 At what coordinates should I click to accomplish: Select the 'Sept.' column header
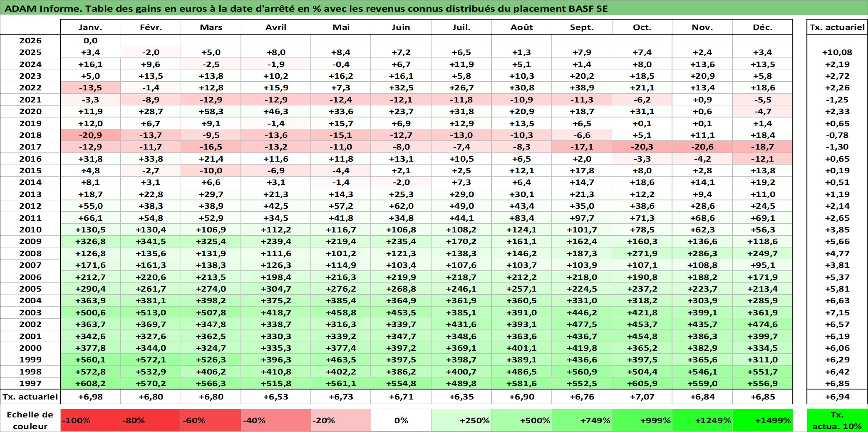[582, 27]
